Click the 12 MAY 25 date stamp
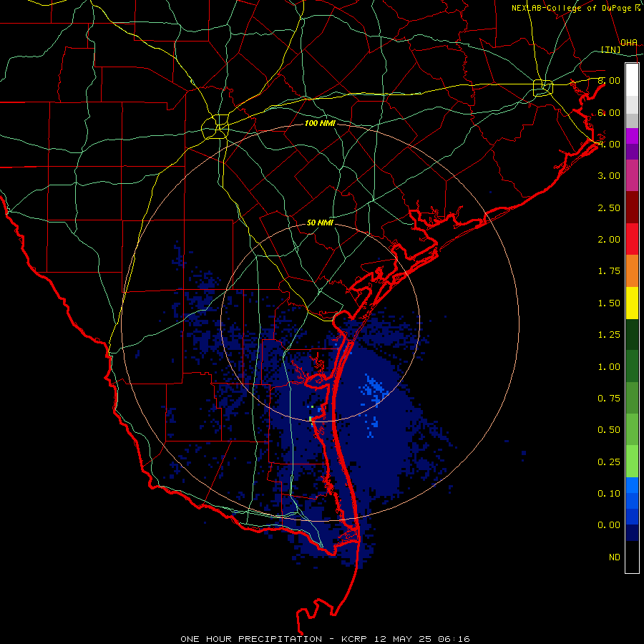 (x=404, y=639)
